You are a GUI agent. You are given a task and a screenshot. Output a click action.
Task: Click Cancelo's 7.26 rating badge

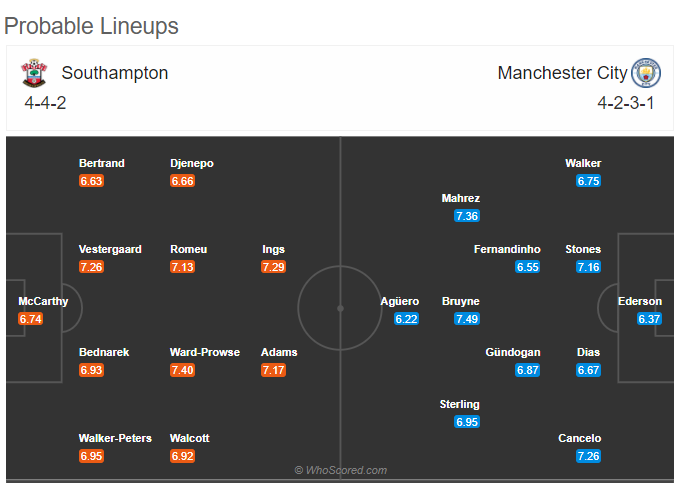pos(588,456)
